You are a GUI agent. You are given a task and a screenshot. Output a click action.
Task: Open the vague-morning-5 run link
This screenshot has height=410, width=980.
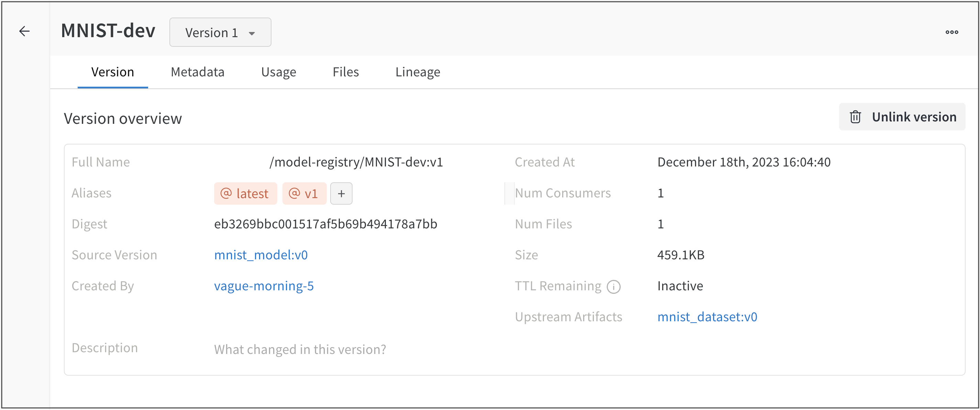tap(264, 286)
